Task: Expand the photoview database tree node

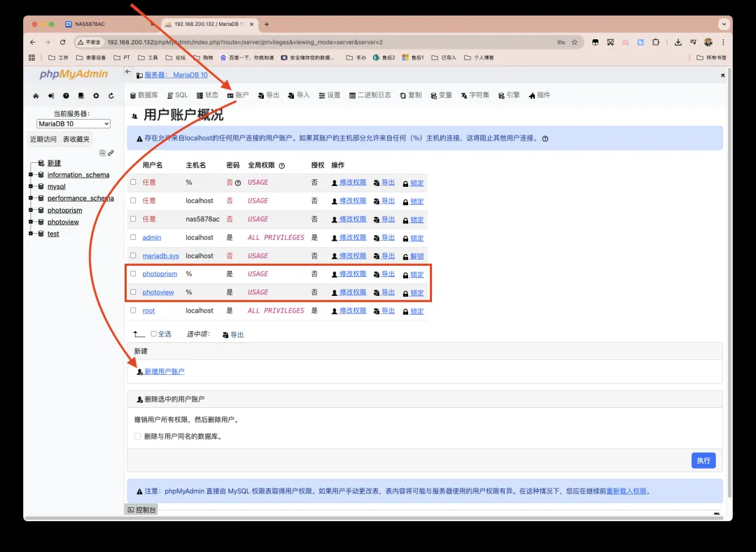Action: (31, 222)
